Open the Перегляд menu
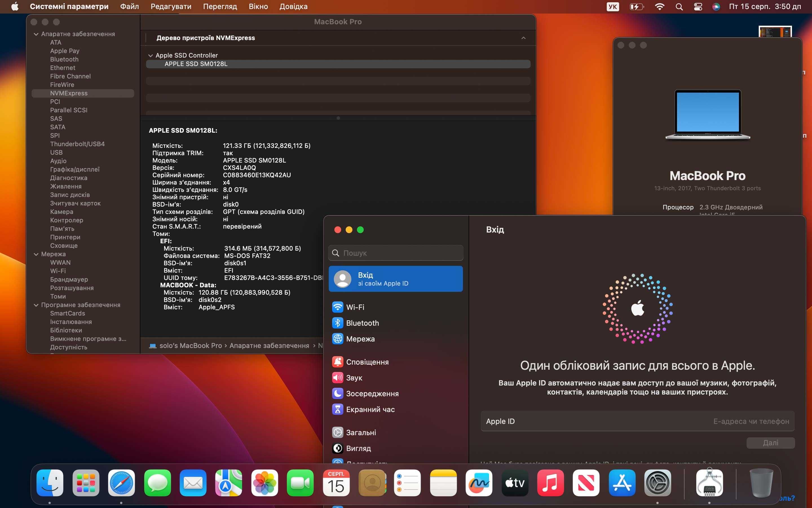 220,6
